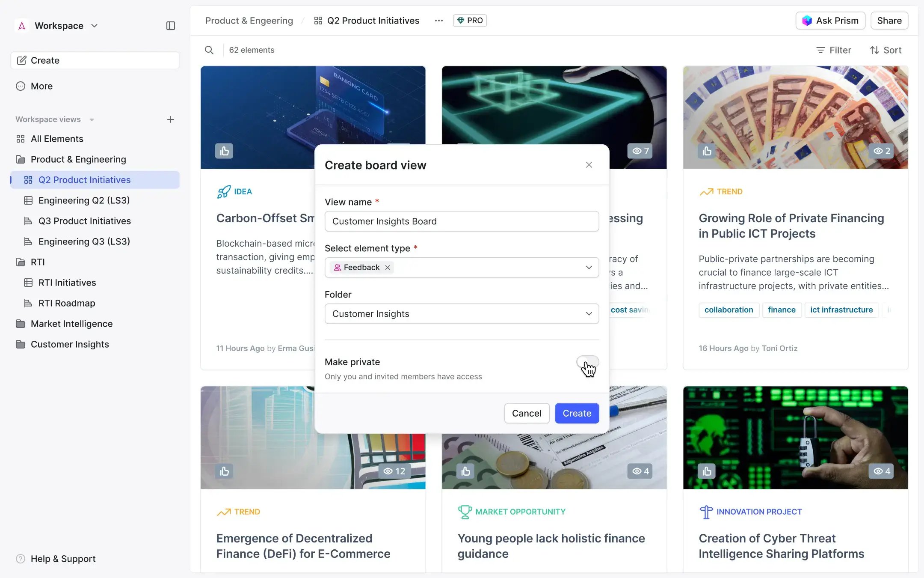The height and width of the screenshot is (578, 924).
Task: Launch Ask Prism assistant
Action: (x=830, y=20)
